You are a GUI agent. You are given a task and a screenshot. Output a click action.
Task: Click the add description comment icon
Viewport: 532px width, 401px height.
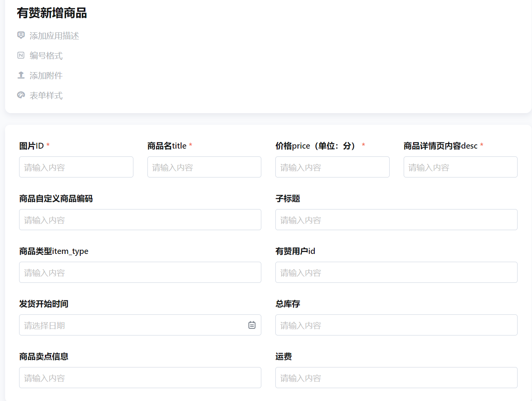(21, 35)
